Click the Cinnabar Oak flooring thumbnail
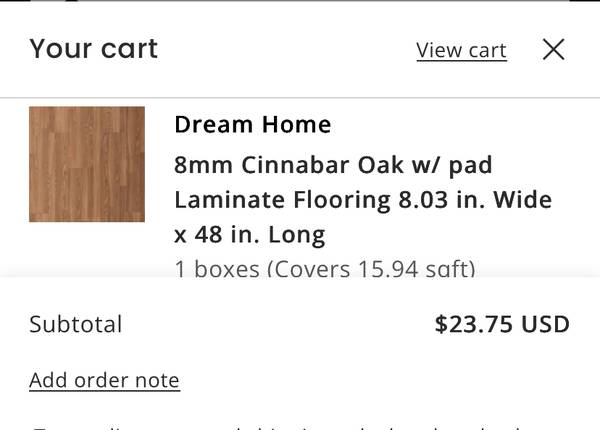This screenshot has width=600, height=430. pos(87,164)
